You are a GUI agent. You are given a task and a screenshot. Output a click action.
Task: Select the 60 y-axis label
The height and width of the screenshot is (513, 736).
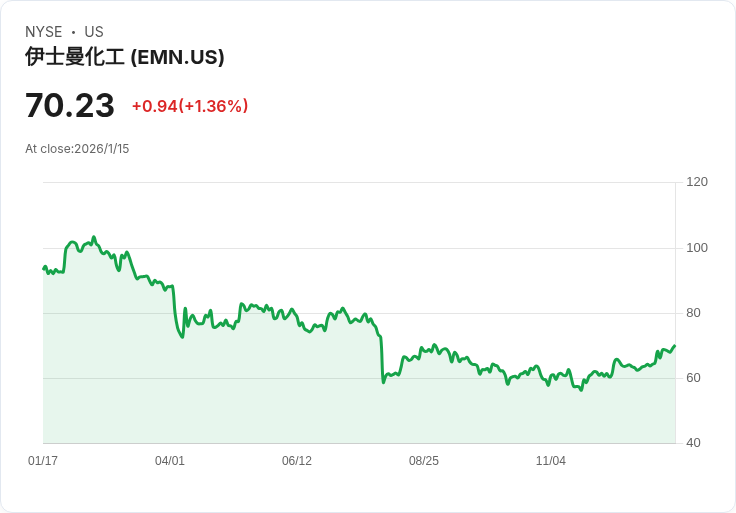(693, 378)
